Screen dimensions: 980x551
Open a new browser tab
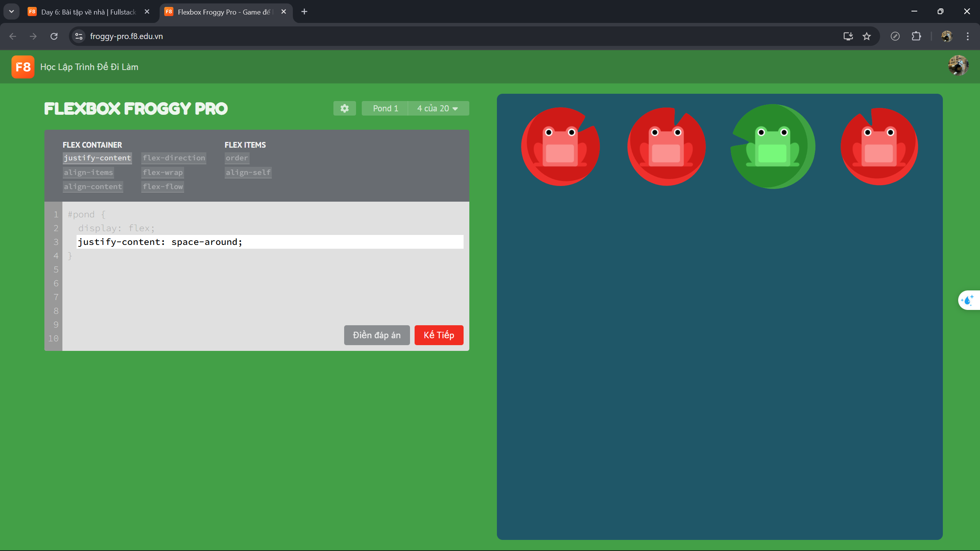tap(304, 12)
